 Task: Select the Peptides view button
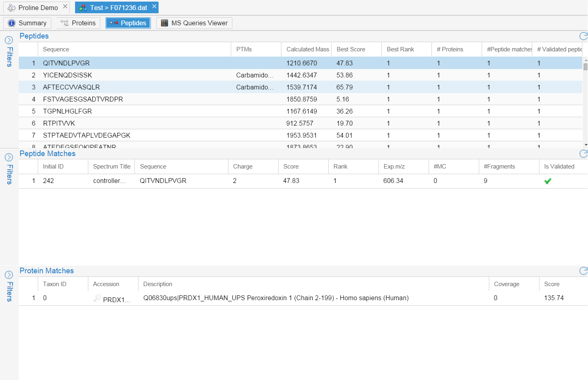point(128,23)
